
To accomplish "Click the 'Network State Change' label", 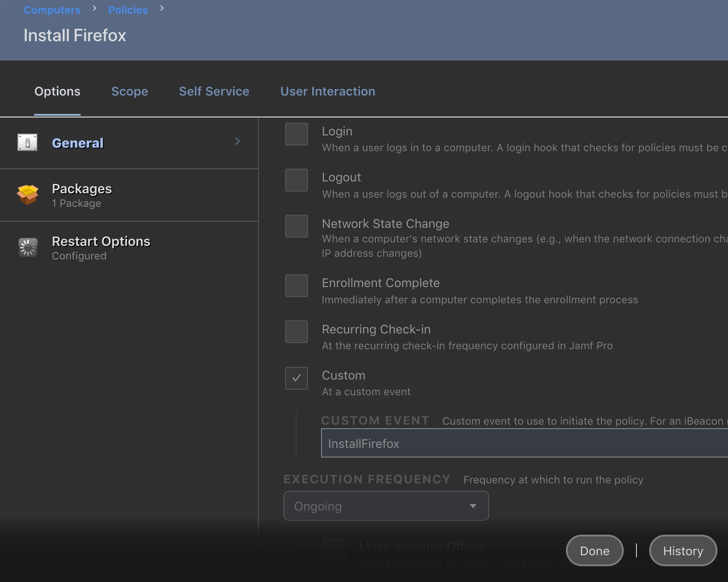I will (385, 224).
